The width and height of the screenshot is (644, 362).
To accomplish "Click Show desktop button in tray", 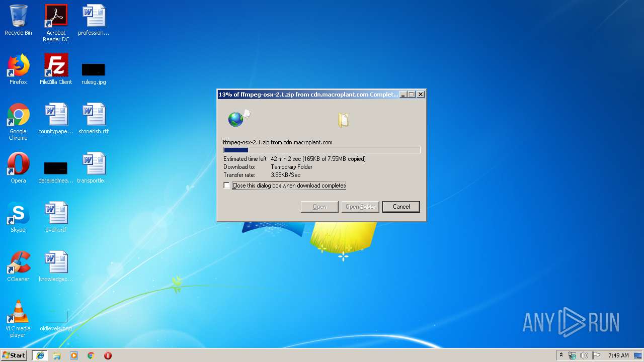I will 638,355.
